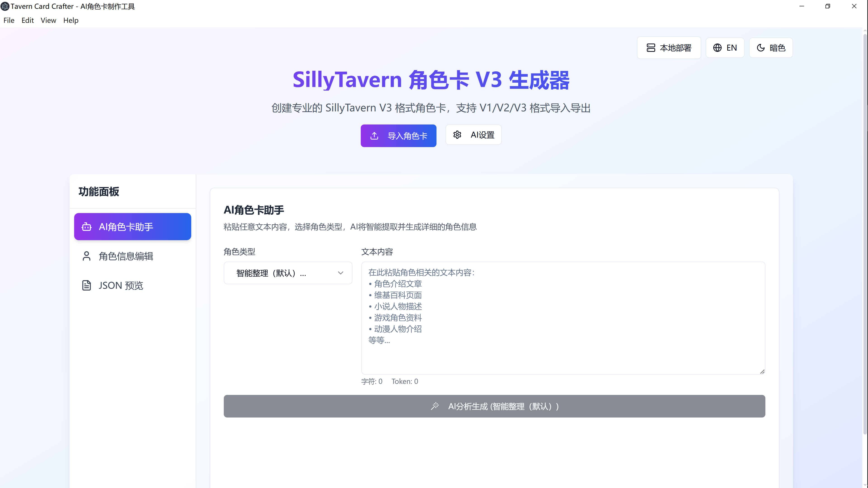Switch to 角色信息编辑 tab
868x488 pixels.
pos(132,256)
